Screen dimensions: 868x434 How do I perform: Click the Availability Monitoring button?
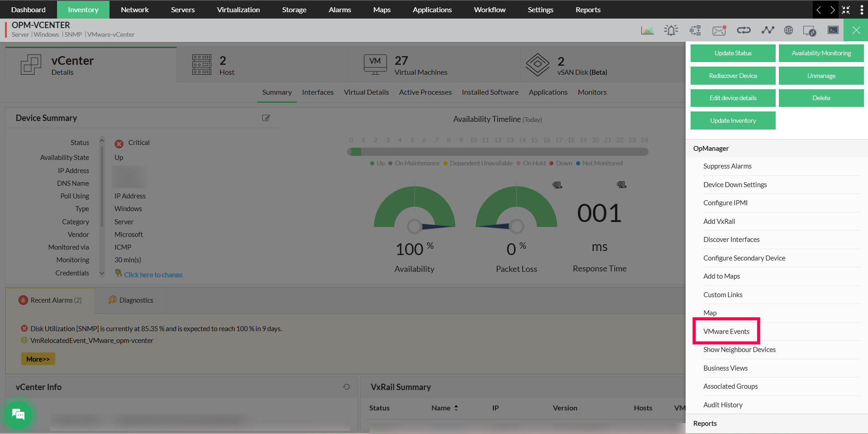pyautogui.click(x=821, y=53)
